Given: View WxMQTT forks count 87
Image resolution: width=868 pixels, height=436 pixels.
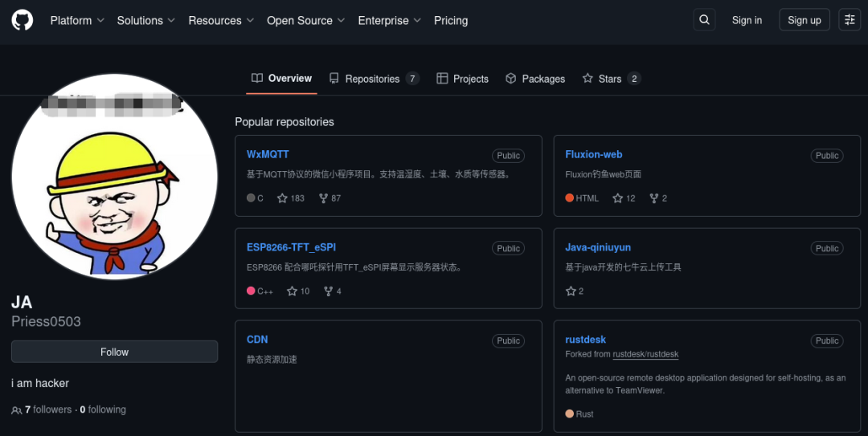Looking at the screenshot, I should [330, 198].
